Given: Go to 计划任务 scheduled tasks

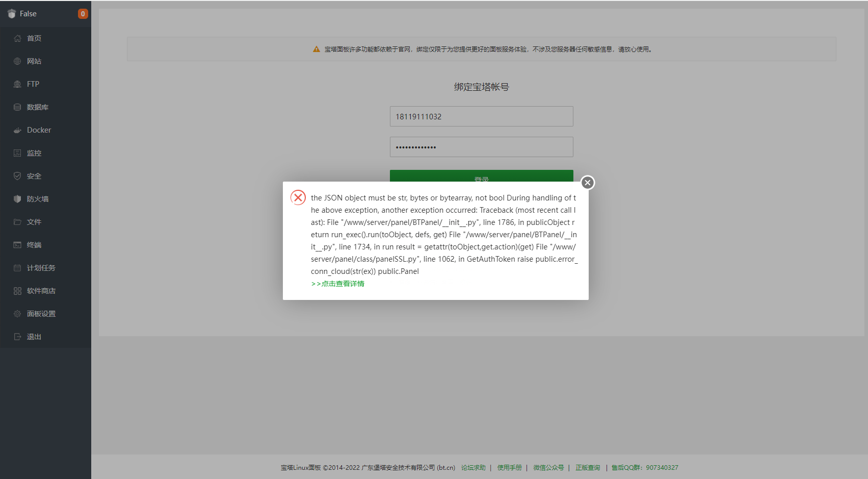Looking at the screenshot, I should coord(41,268).
